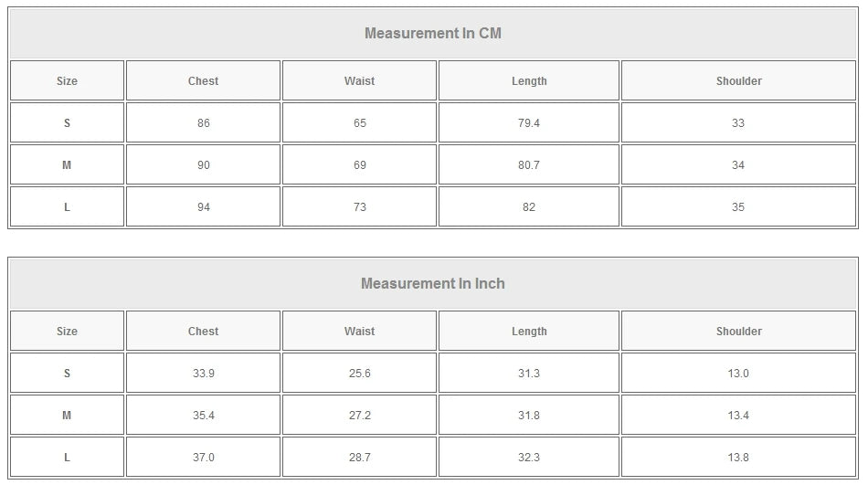
Task: Select the L size cell in CM table
Action: pos(67,207)
